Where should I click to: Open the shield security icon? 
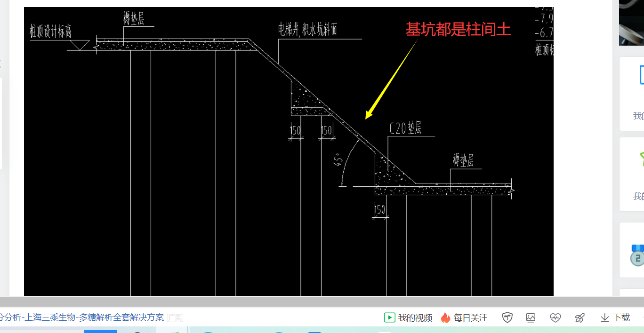pyautogui.click(x=507, y=318)
